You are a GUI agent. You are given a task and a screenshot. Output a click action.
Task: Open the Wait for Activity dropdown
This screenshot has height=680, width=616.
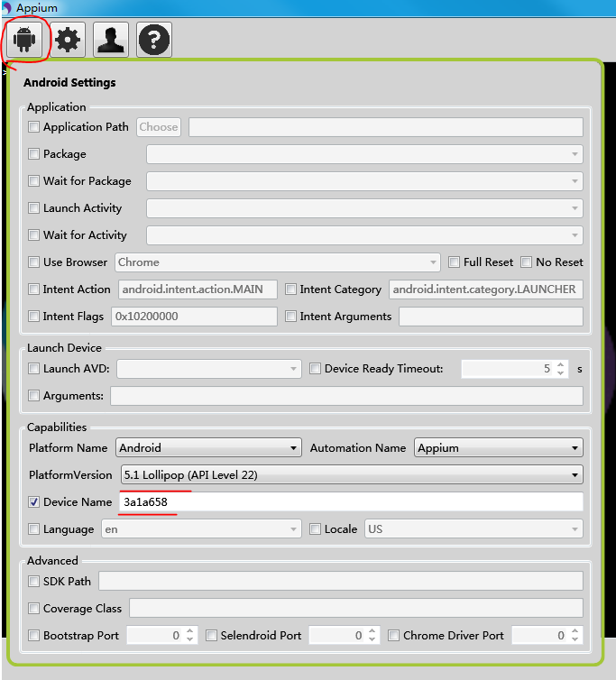[x=364, y=235]
